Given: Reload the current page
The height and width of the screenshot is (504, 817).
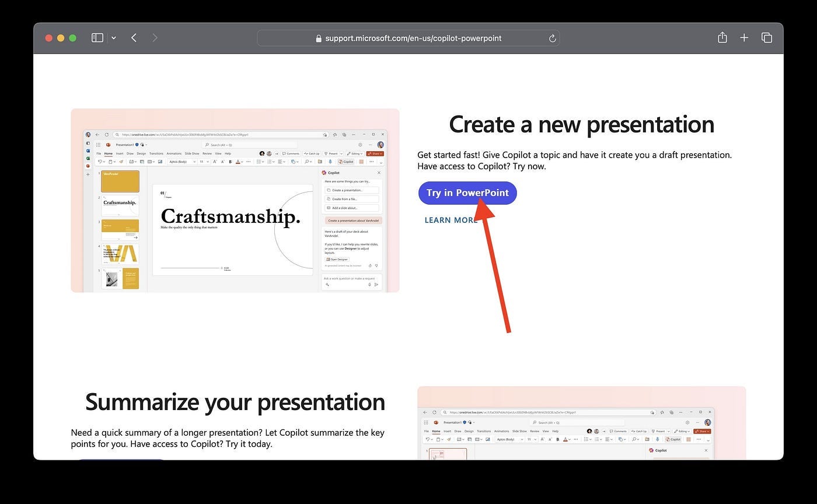Looking at the screenshot, I should pyautogui.click(x=552, y=38).
